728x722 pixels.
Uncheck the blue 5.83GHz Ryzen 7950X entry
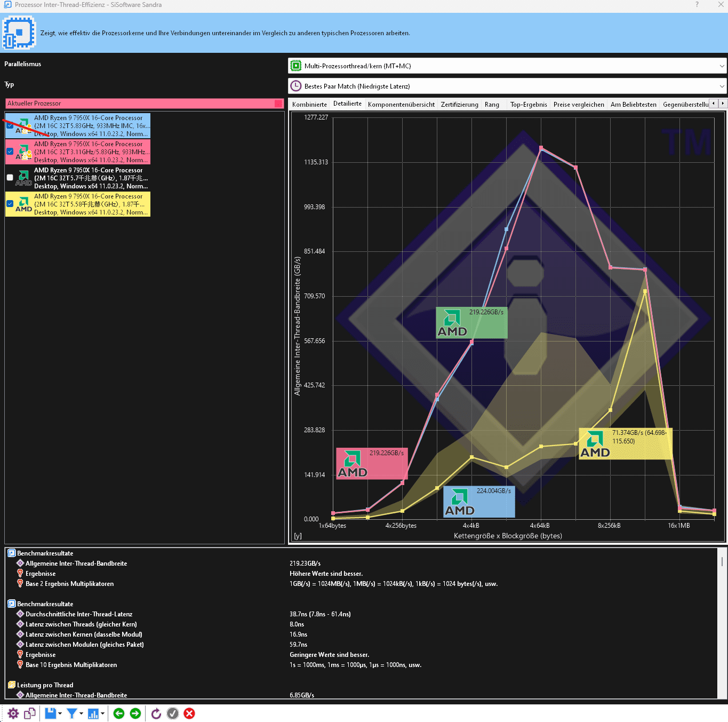(x=10, y=125)
